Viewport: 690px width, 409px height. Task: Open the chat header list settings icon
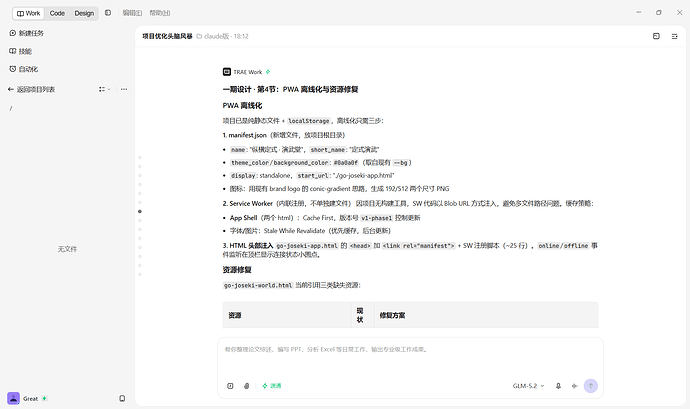tap(675, 36)
